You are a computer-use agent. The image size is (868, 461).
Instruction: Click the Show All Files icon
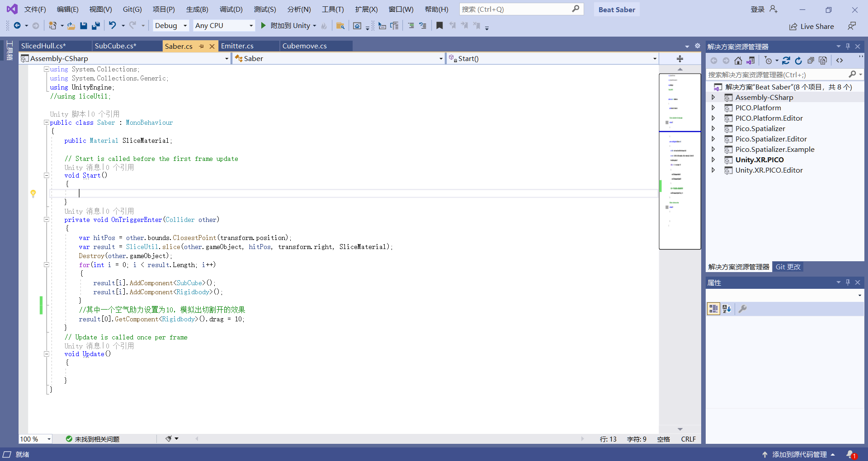pyautogui.click(x=823, y=61)
